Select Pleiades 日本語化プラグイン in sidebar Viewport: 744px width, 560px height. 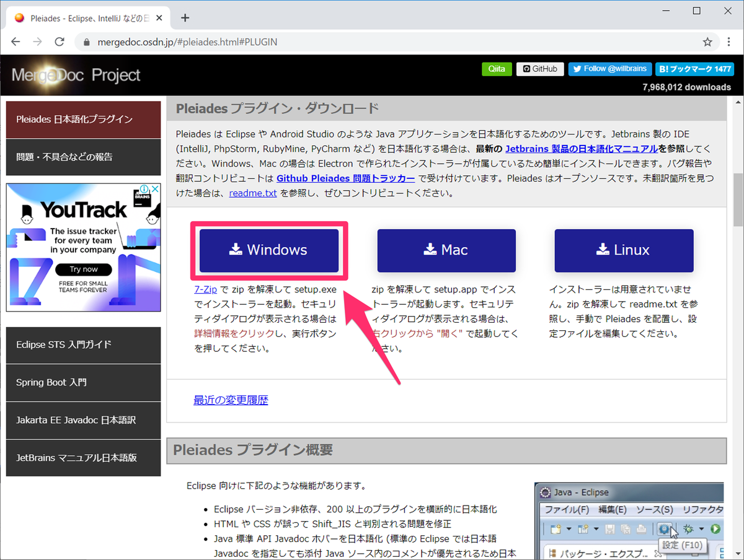click(x=83, y=119)
